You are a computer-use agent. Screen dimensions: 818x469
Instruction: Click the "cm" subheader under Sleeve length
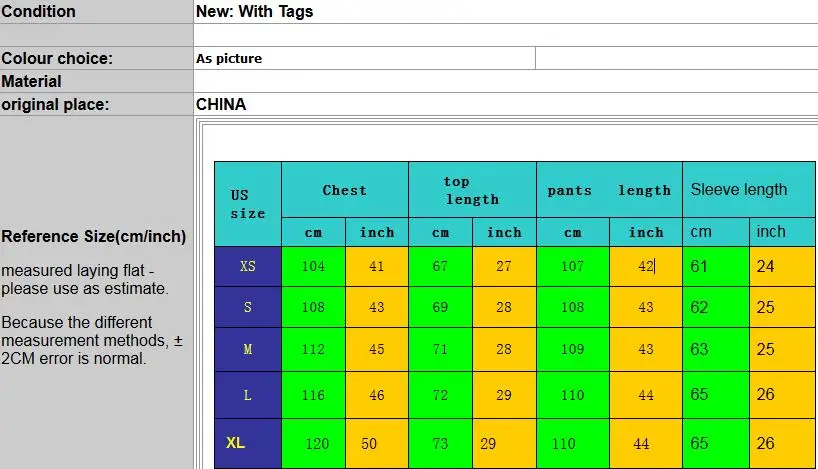716,232
